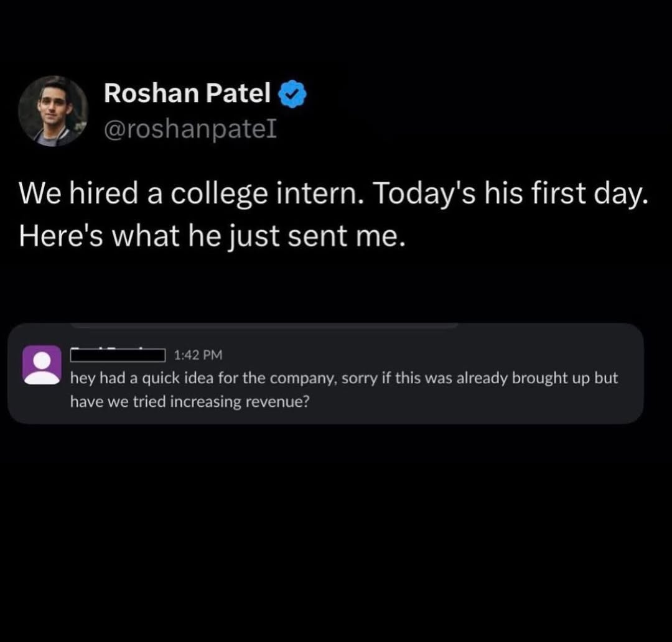
Task: Click Roshan Patel's profile photo
Action: tap(53, 111)
